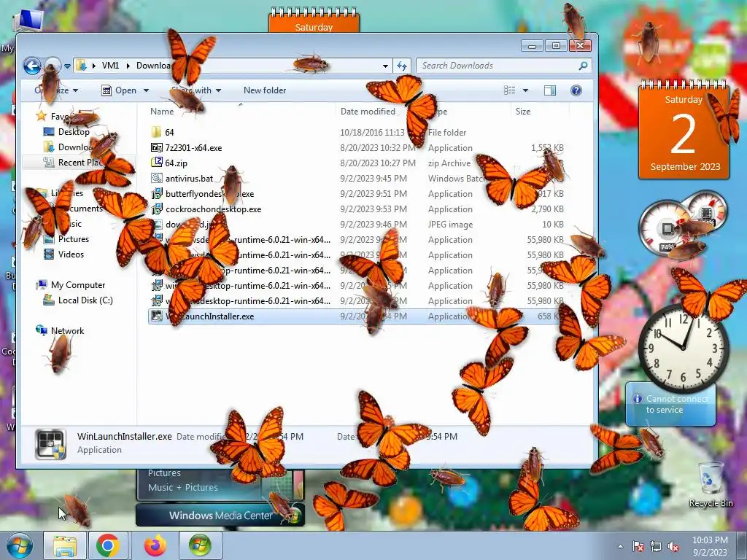Click the VM1 breadcrumb in address bar
The height and width of the screenshot is (560, 747).
pyautogui.click(x=111, y=66)
